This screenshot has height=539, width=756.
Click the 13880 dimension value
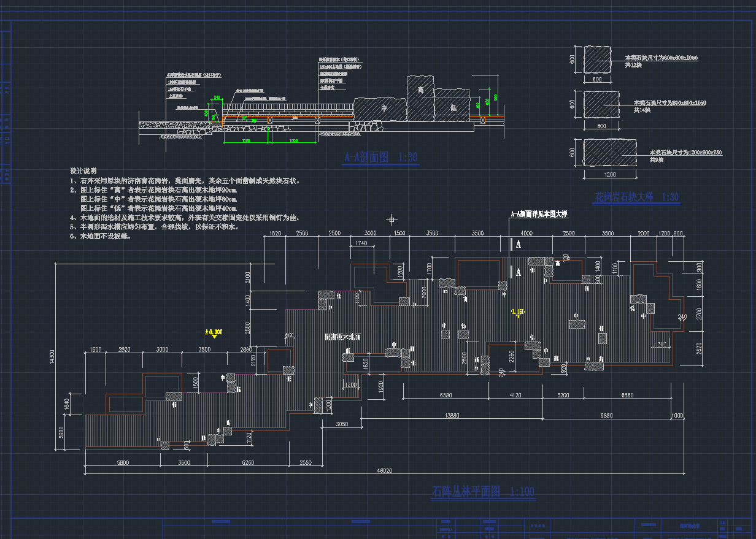tap(451, 416)
